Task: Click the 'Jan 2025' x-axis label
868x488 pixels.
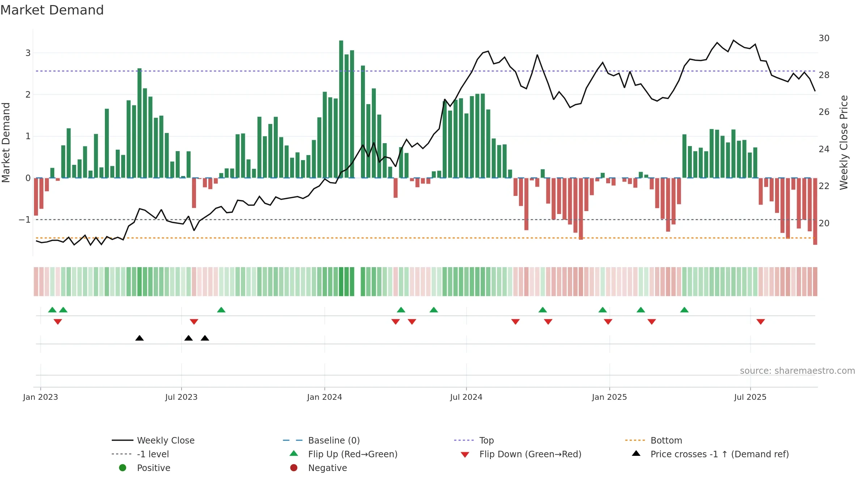Action: 610,397
